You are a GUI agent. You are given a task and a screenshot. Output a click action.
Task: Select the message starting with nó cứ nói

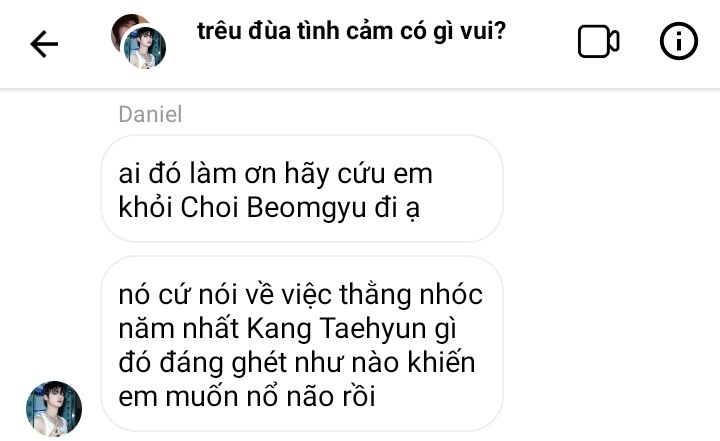(302, 344)
